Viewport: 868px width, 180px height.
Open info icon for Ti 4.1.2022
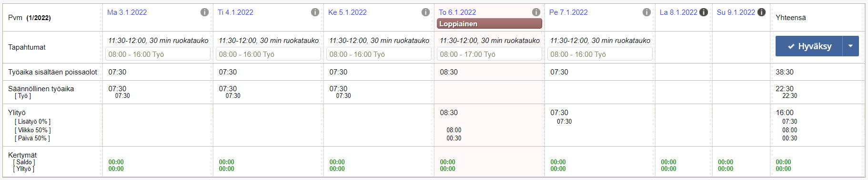point(315,12)
